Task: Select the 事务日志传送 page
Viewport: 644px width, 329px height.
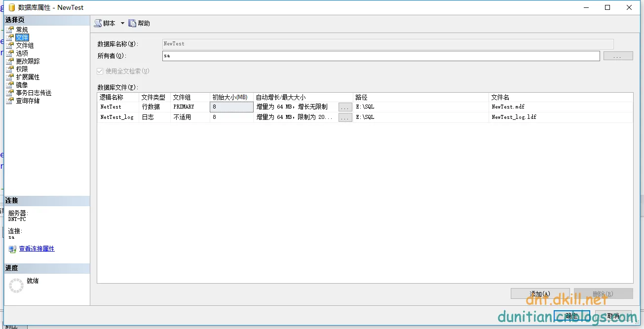Action: (34, 93)
